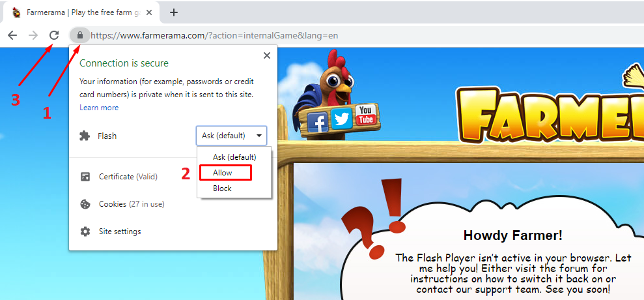Go back using the back arrow

[x=12, y=35]
